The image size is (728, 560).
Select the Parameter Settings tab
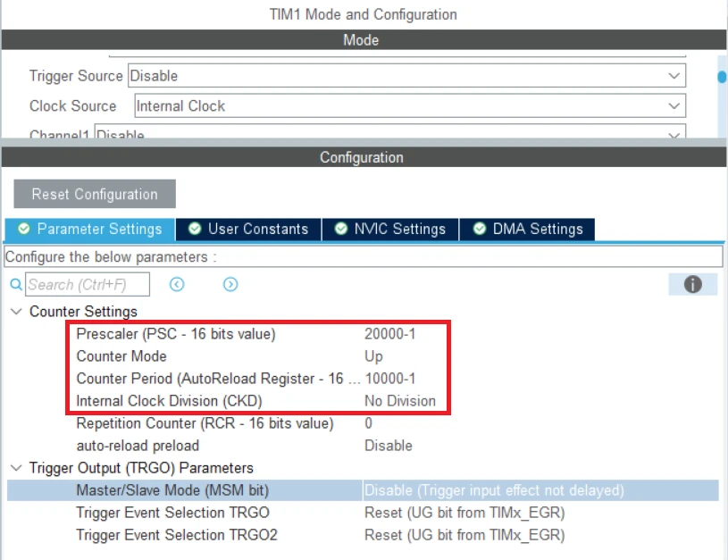(x=90, y=229)
